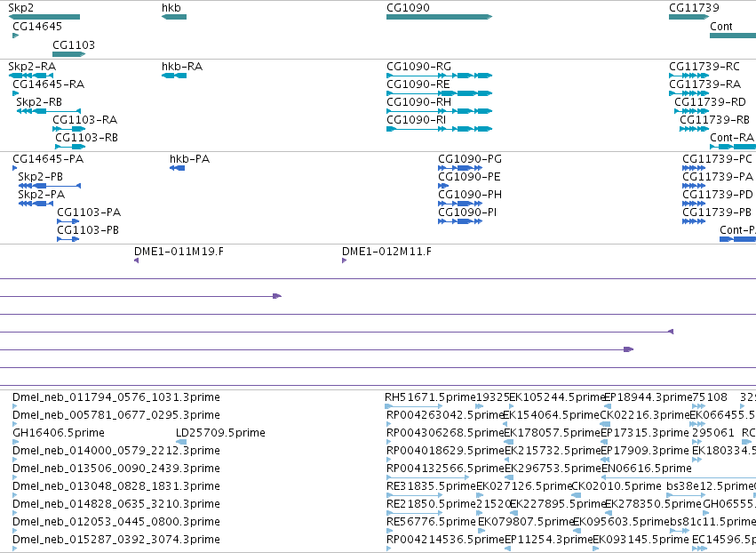Click transcript CG1090-RI label

point(416,120)
